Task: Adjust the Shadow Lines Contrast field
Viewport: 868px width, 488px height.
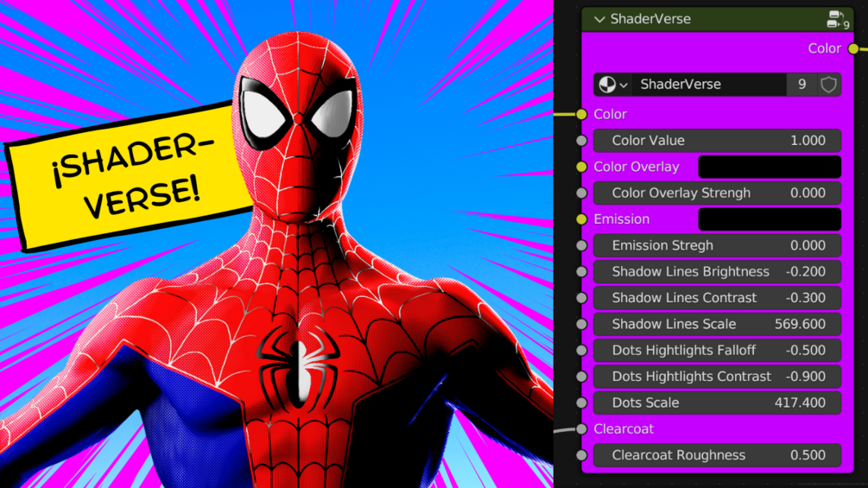Action: coord(717,298)
